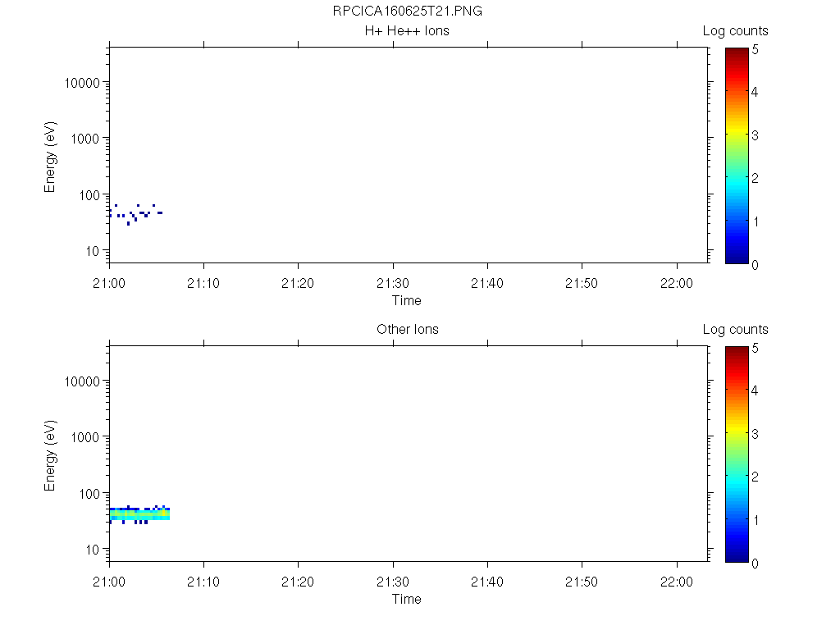This screenshot has height=630, width=840.
Task: Click the 0 label on H+ He++ Ions color bar
Action: pos(755,265)
